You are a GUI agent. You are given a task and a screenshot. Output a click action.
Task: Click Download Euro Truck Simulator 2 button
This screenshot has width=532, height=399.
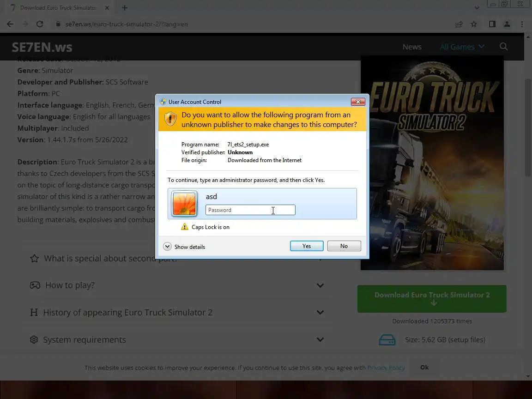click(x=432, y=299)
